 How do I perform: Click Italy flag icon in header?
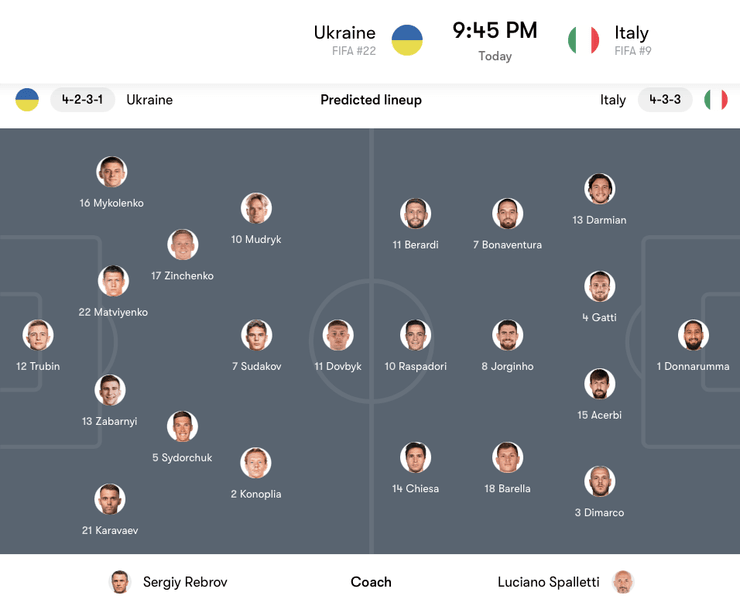click(x=584, y=40)
